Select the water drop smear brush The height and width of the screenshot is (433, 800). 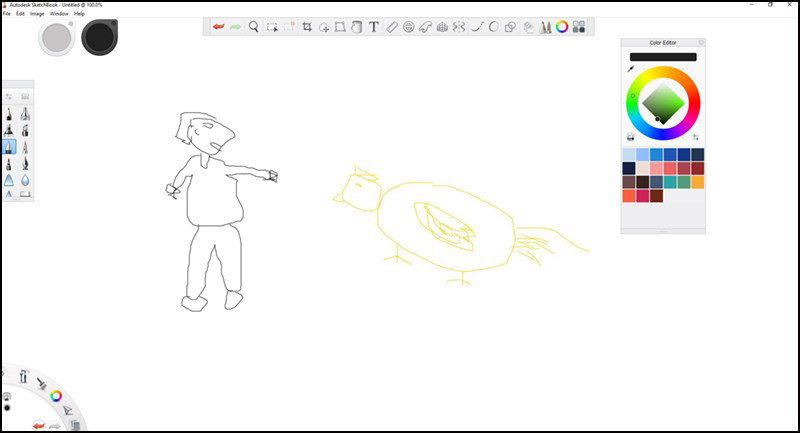(x=25, y=180)
